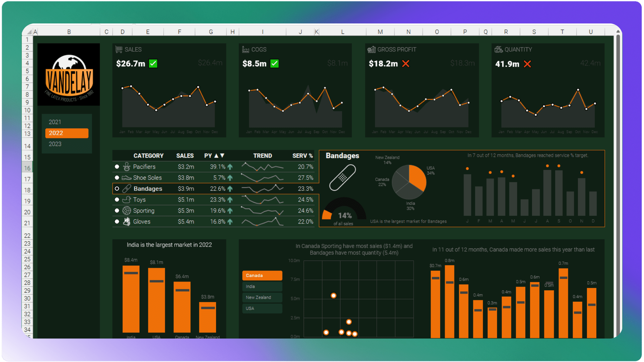Click the Toys rubber duck icon
644x362 pixels.
pos(126,200)
